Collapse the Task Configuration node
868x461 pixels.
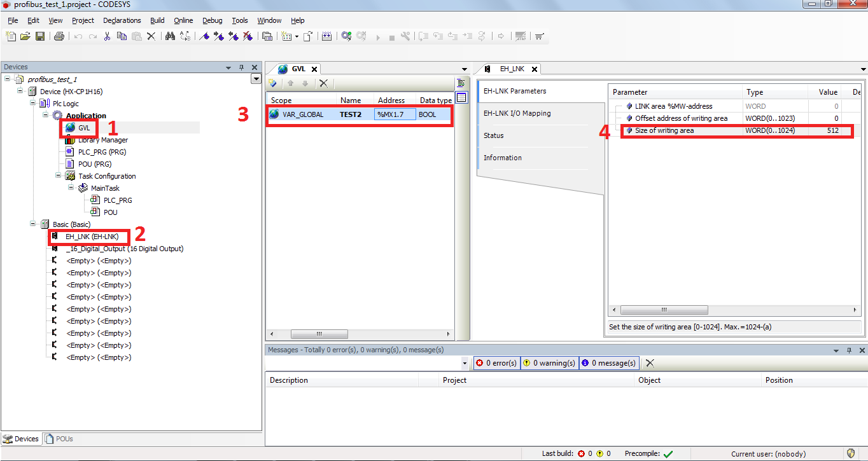click(x=59, y=176)
